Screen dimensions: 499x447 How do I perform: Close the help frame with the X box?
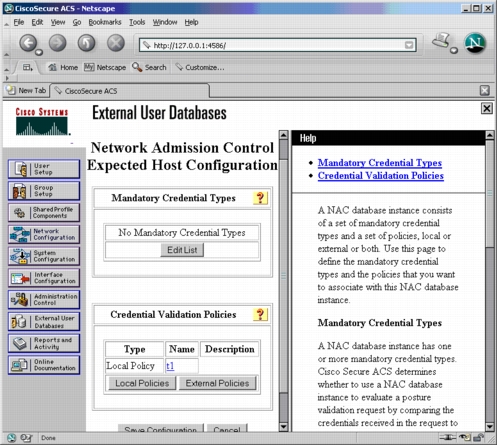point(487,108)
